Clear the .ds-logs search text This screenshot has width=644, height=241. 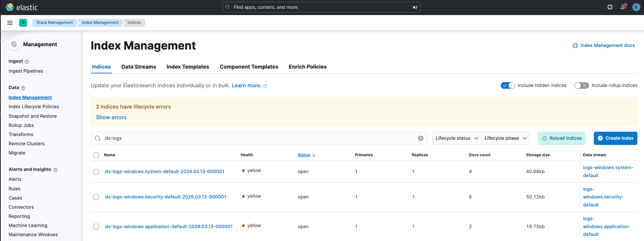[x=421, y=138]
